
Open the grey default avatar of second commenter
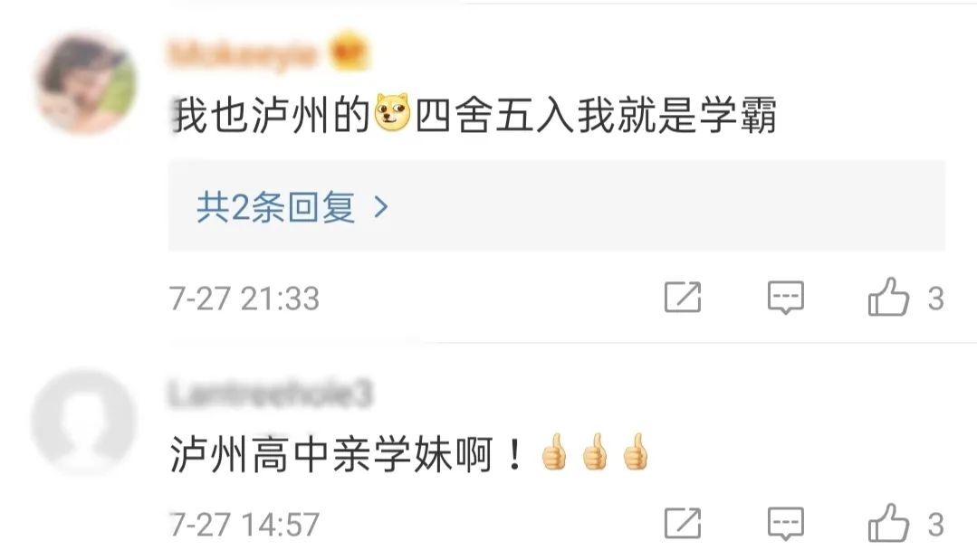click(84, 422)
